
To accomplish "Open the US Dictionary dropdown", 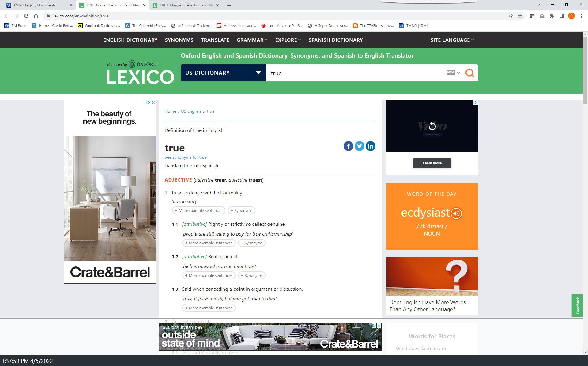I will click(223, 73).
